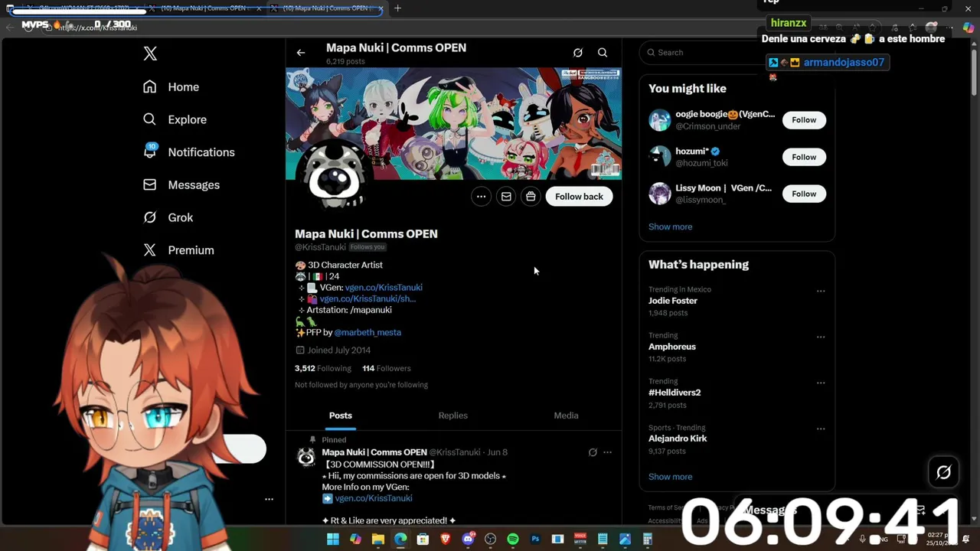Image resolution: width=980 pixels, height=551 pixels.
Task: Open Copilot from the taskbar
Action: 355,540
